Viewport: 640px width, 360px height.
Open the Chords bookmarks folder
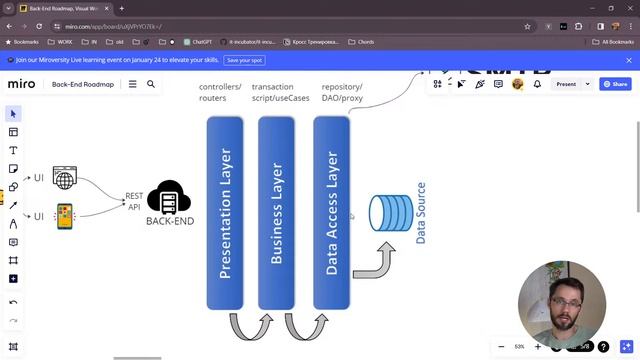(361, 42)
